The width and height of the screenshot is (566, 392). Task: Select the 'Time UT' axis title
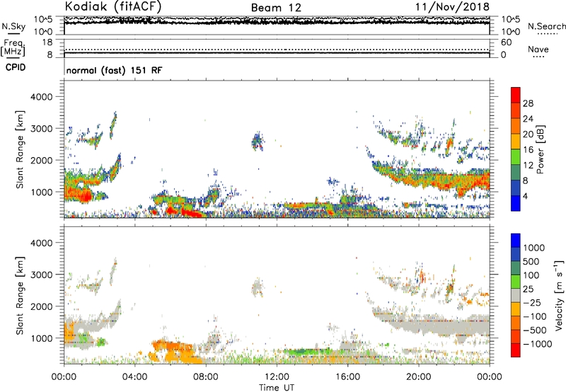coord(277,388)
